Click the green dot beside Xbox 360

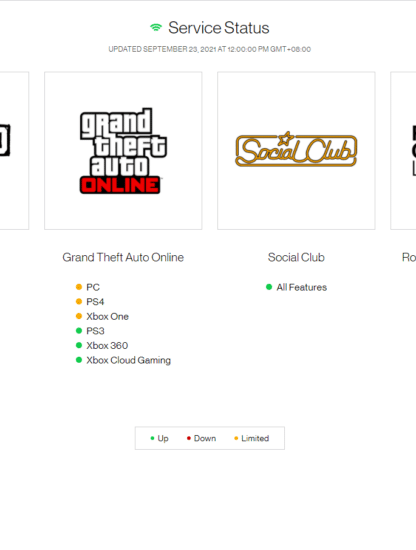79,345
